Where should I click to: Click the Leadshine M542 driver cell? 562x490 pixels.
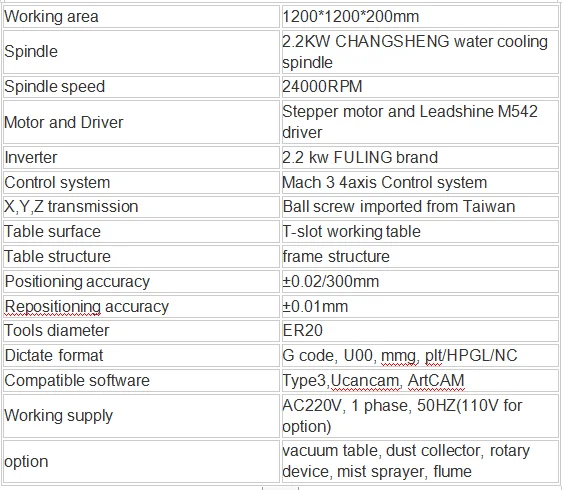[x=420, y=122]
